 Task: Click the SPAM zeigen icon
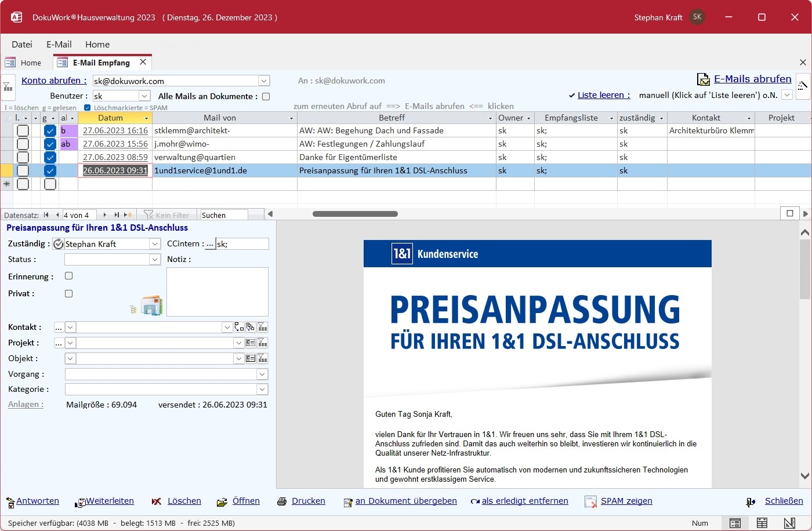[590, 502]
